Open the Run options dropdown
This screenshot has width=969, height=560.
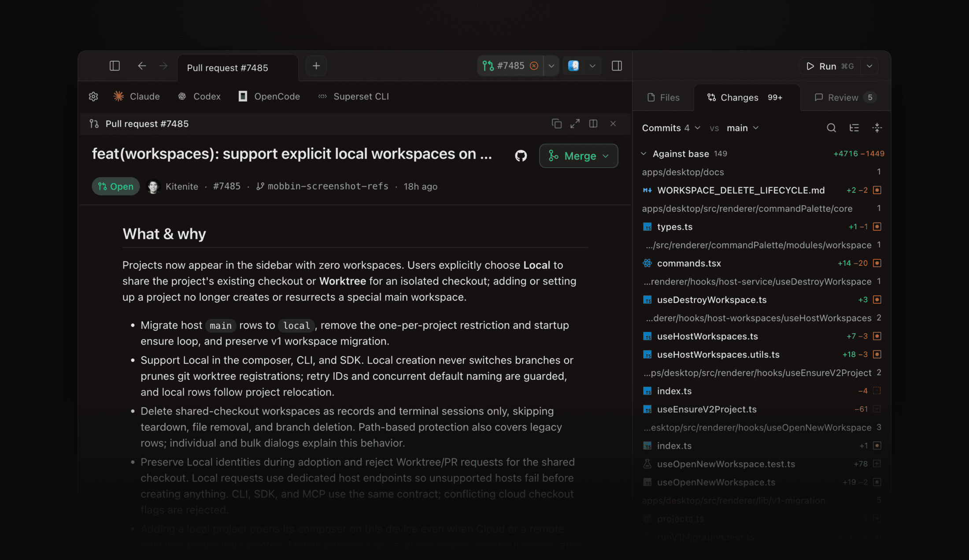click(x=869, y=66)
